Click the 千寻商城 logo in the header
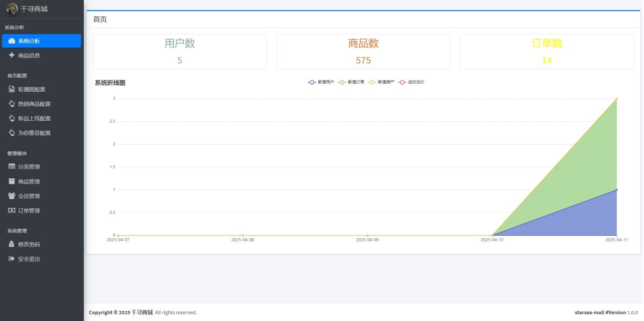644x321 pixels. point(26,8)
